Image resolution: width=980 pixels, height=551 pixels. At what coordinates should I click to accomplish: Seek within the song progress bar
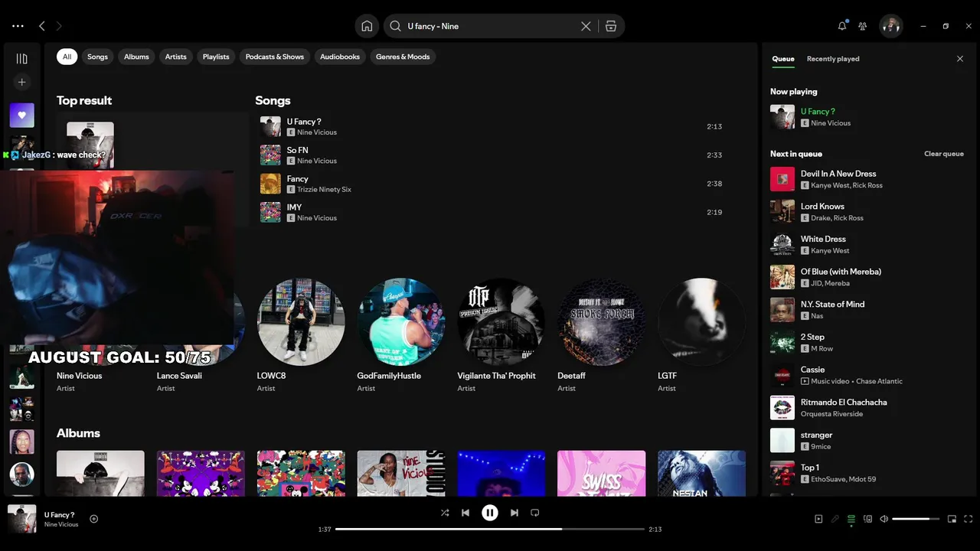(x=490, y=529)
